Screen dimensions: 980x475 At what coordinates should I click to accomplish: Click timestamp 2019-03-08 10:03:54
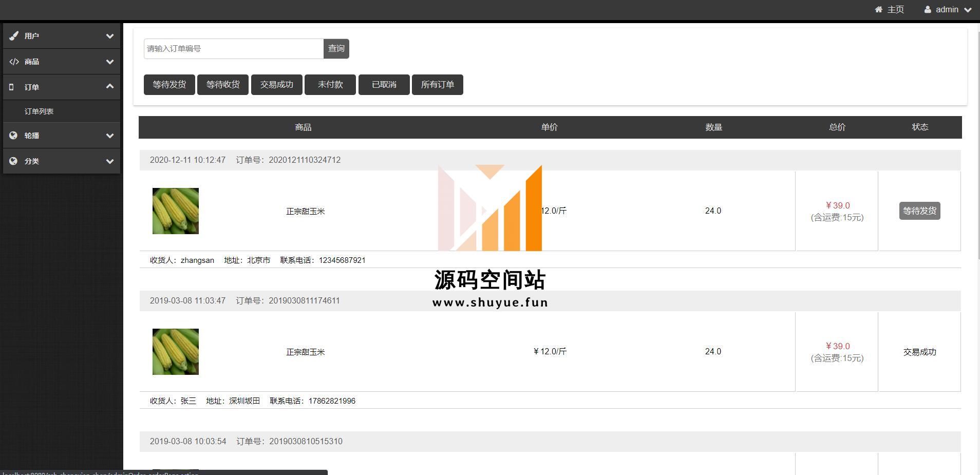188,442
